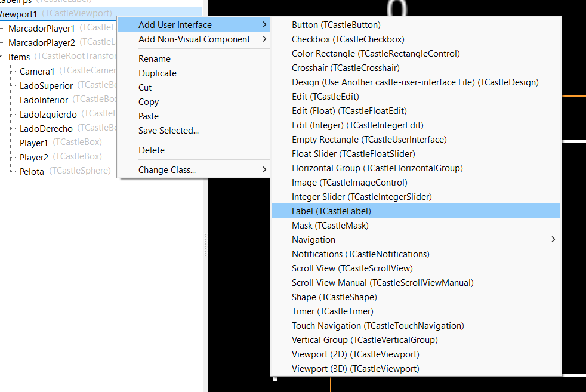Add an Edit (TCastleEdit) field
Image resolution: width=586 pixels, height=392 pixels.
point(416,97)
